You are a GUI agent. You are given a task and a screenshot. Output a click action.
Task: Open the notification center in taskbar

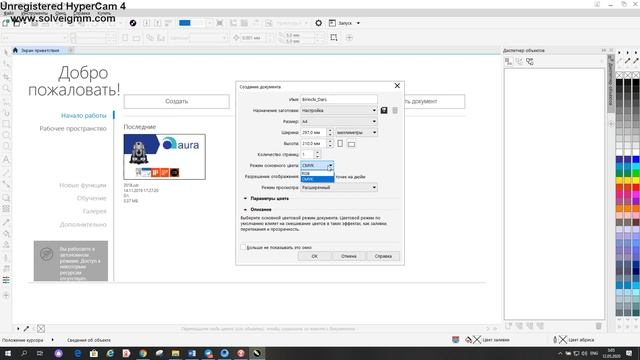coord(629,353)
